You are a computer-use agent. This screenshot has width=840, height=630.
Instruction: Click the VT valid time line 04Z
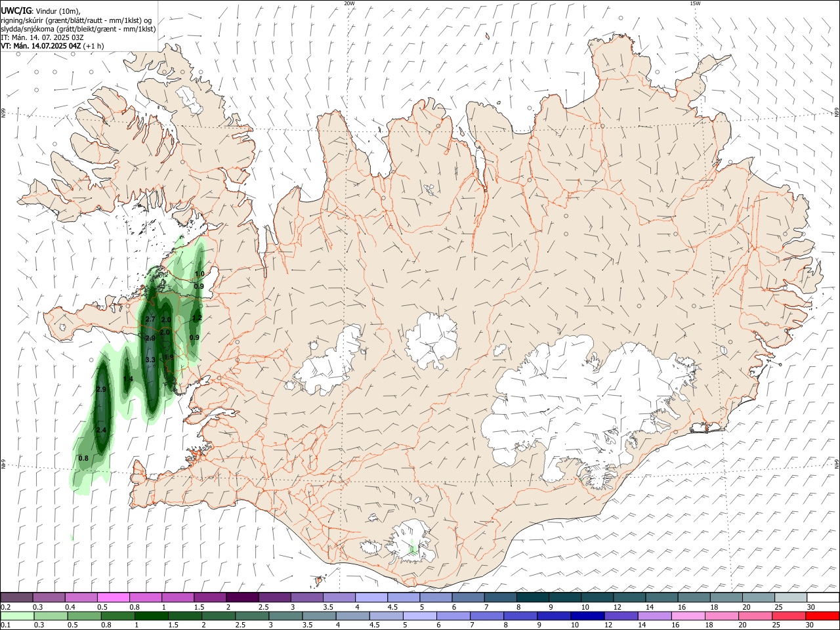coord(52,46)
